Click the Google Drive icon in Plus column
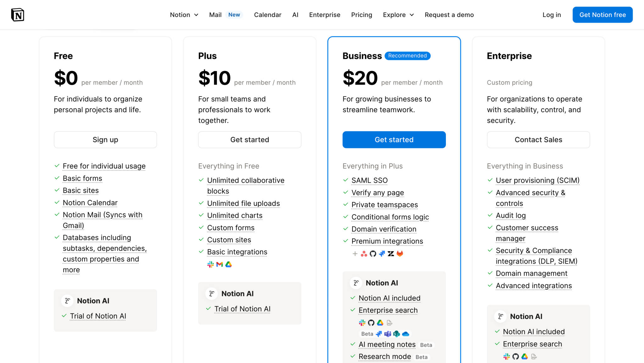Image resolution: width=644 pixels, height=363 pixels. pyautogui.click(x=229, y=264)
